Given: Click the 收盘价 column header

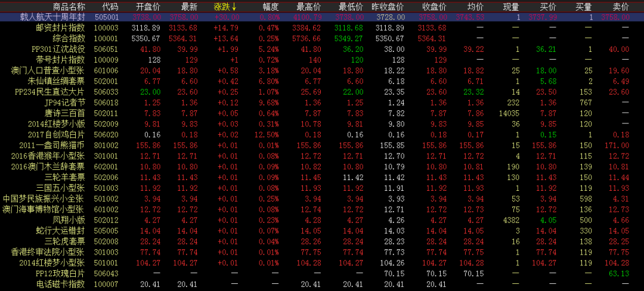Looking at the screenshot, I should click(x=434, y=7).
